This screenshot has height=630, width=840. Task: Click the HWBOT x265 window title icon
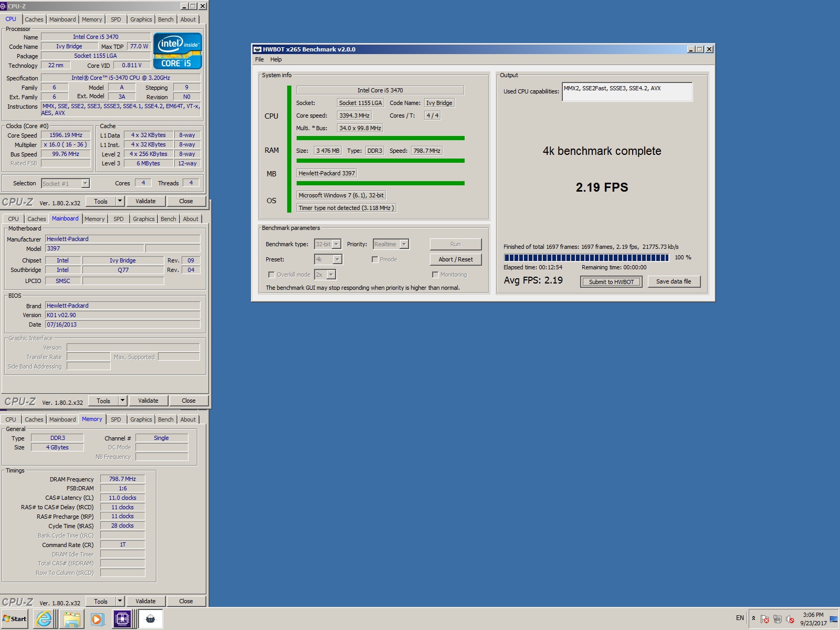(257, 49)
